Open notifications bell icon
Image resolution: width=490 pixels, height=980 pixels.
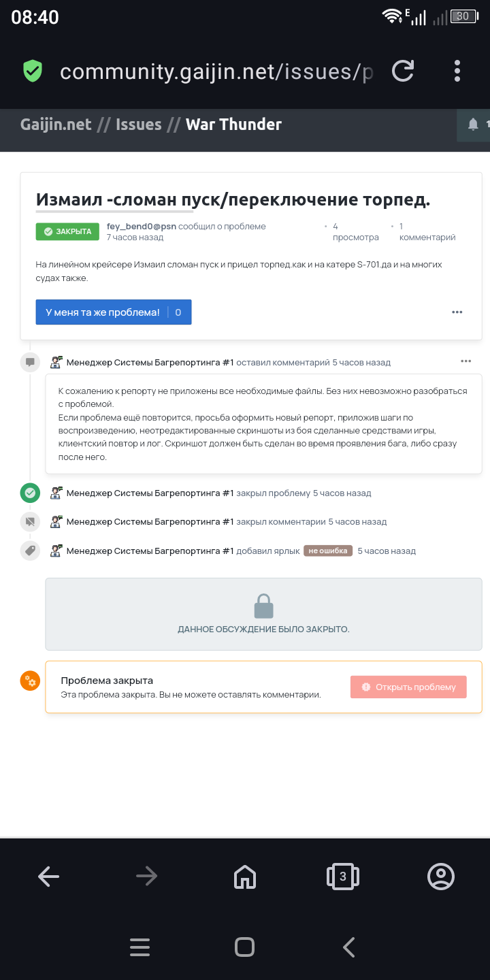(x=473, y=125)
